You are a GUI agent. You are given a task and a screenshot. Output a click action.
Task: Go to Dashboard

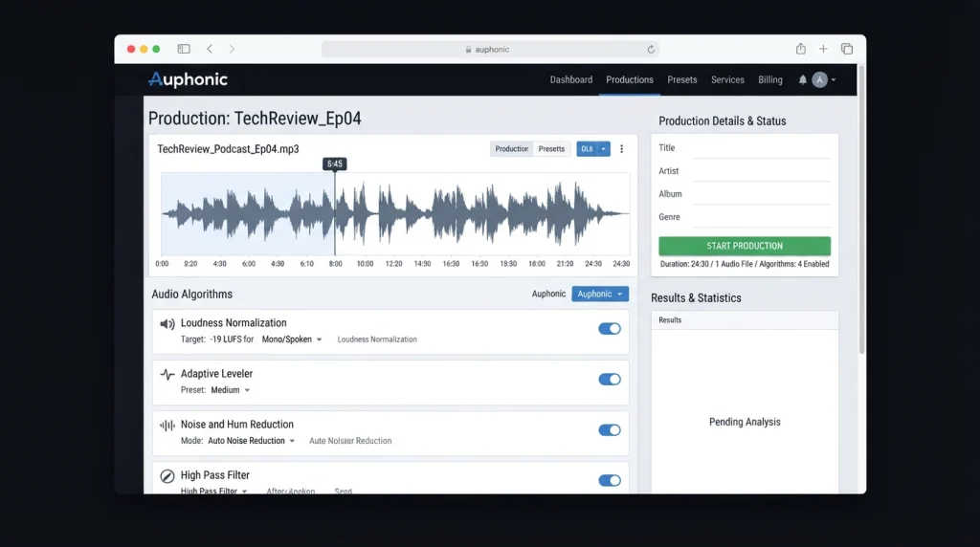click(571, 80)
